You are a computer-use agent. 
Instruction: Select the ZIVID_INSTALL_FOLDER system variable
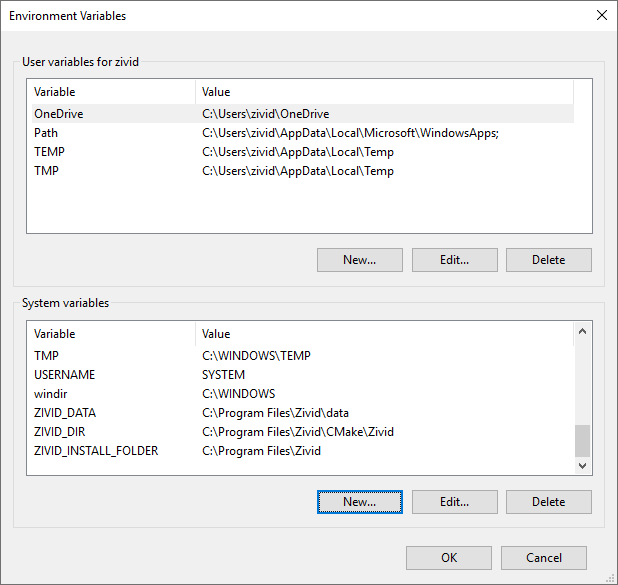tap(96, 451)
